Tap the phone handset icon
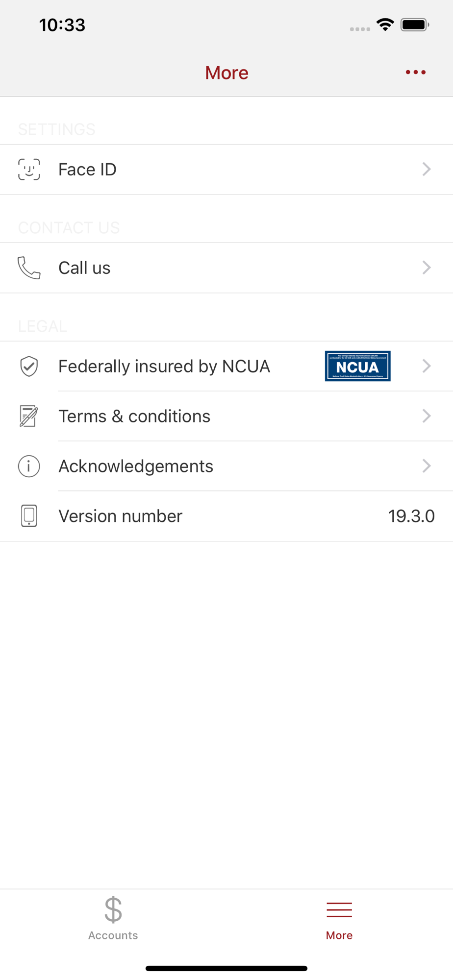 tap(29, 268)
